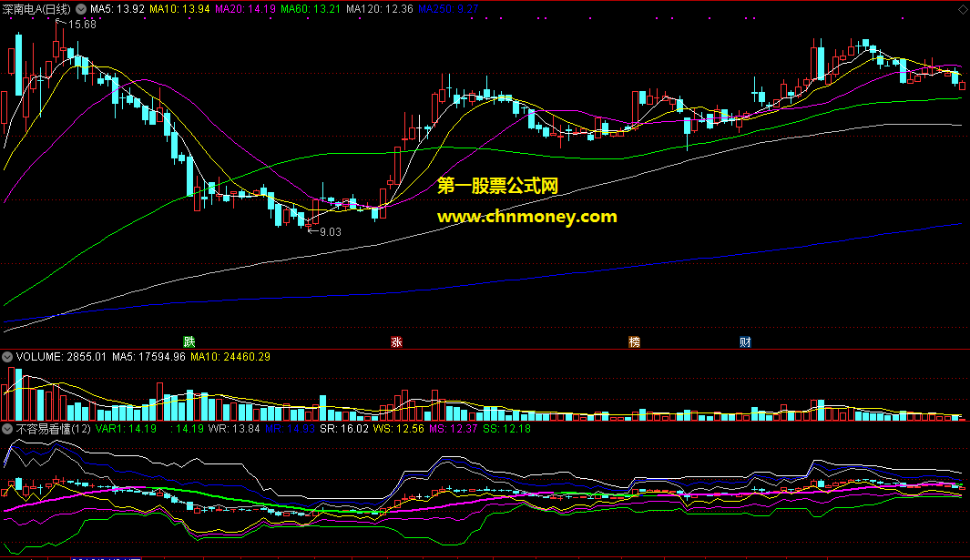This screenshot has width=970, height=560.
Task: Select the MA5: 13.92 label
Action: pyautogui.click(x=117, y=9)
